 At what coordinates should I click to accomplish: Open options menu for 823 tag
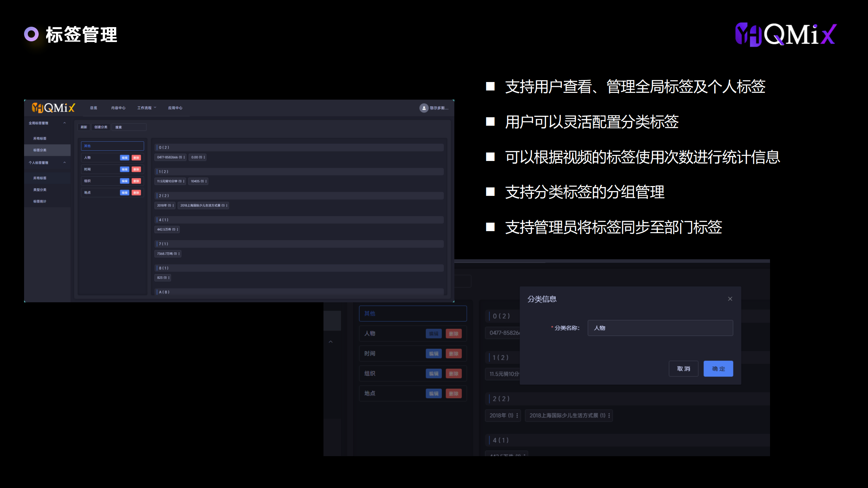point(169,278)
